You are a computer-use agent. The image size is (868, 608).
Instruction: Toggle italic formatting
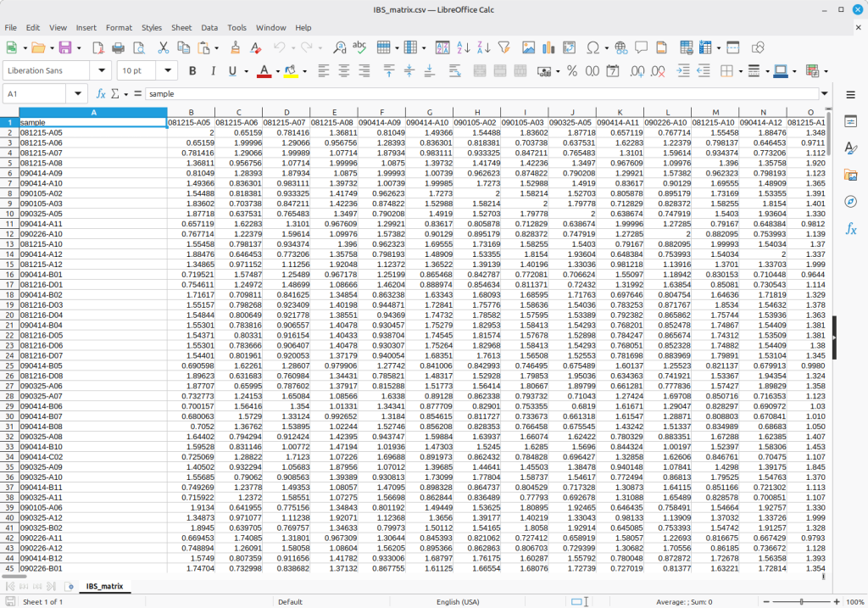pos(213,71)
